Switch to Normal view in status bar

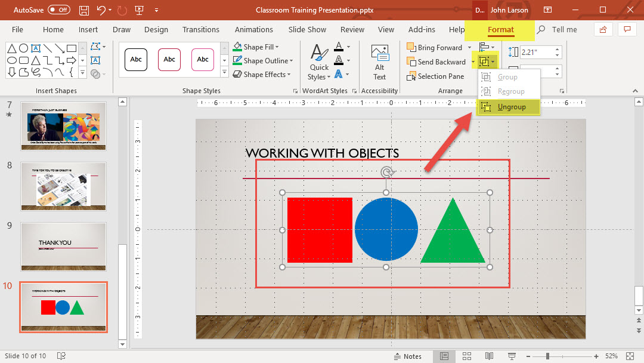(x=444, y=356)
